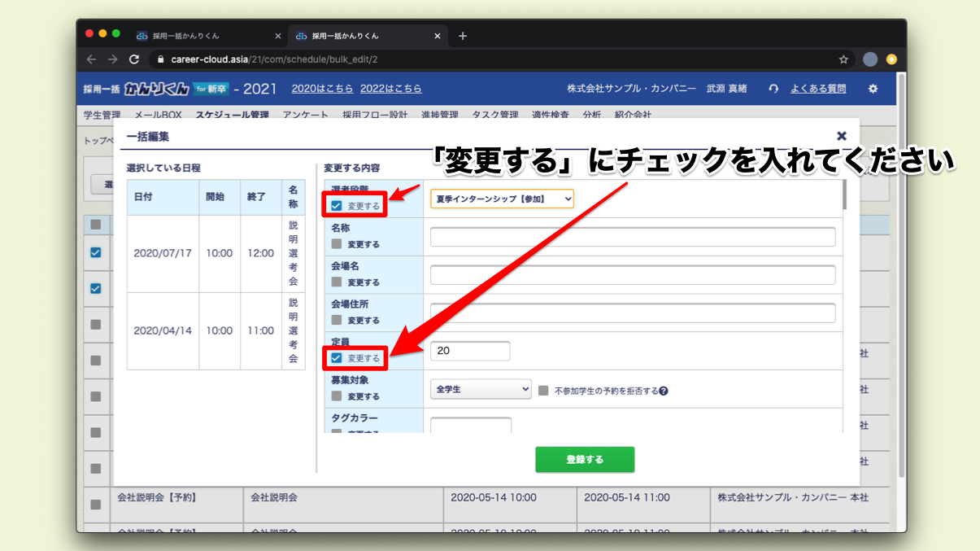The image size is (980, 551).
Task: Bookmark page with star icon
Action: point(843,59)
